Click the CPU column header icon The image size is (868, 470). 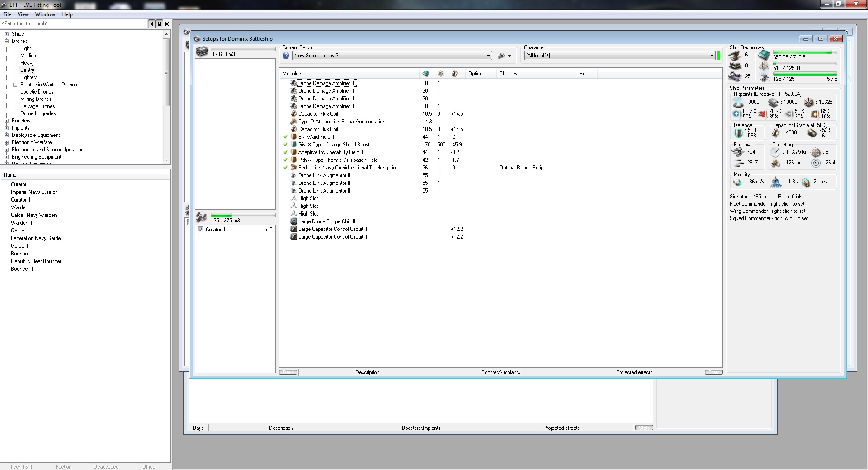[x=425, y=74]
